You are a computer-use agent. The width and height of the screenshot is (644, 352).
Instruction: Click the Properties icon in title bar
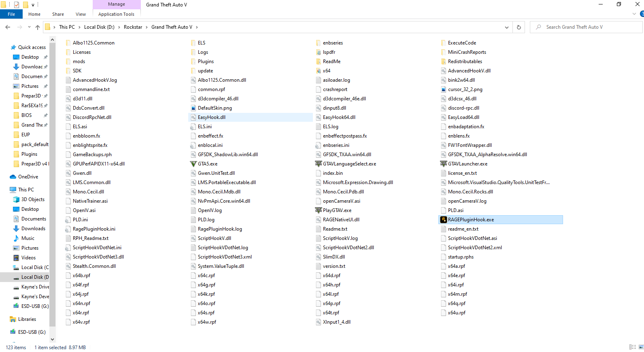17,5
